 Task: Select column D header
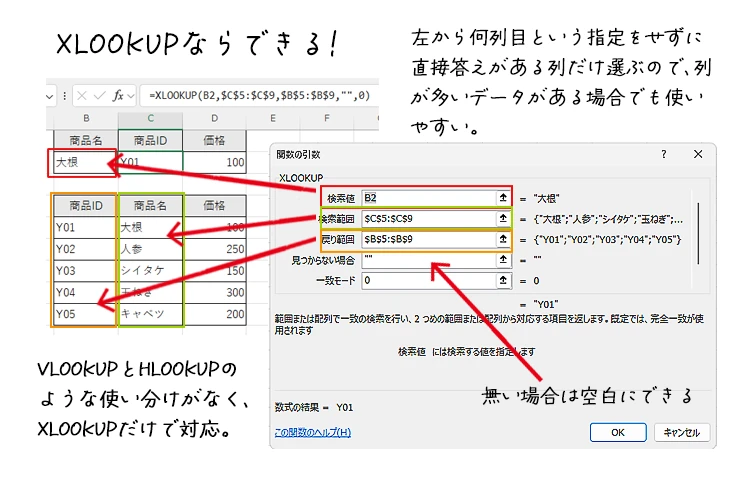(214, 118)
